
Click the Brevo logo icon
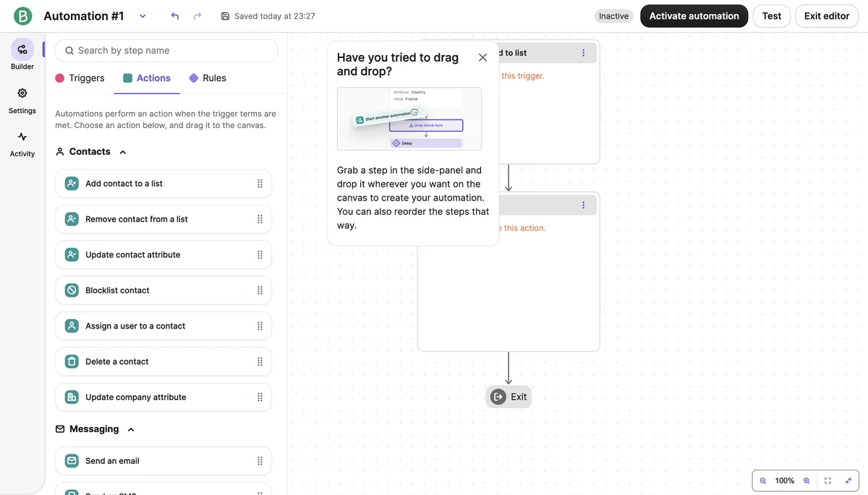[x=23, y=16]
